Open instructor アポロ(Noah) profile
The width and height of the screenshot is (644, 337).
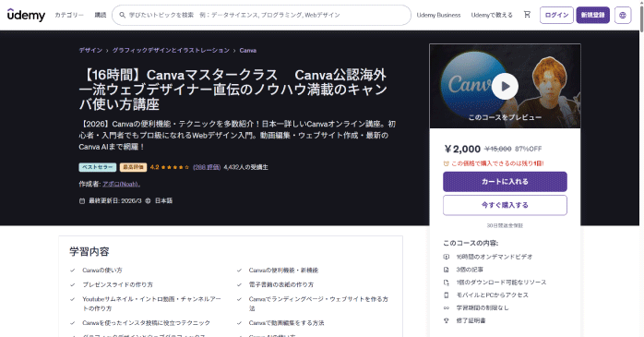pos(121,184)
